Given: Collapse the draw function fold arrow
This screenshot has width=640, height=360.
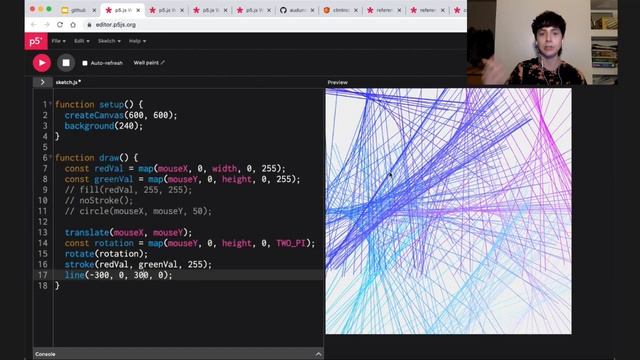Looking at the screenshot, I should [x=51, y=156].
